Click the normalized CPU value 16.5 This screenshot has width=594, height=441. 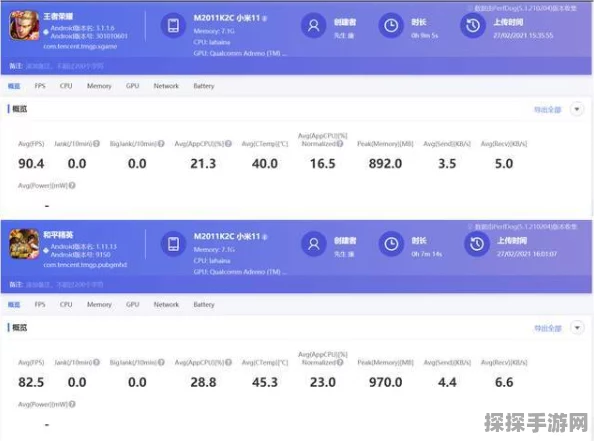pos(323,164)
